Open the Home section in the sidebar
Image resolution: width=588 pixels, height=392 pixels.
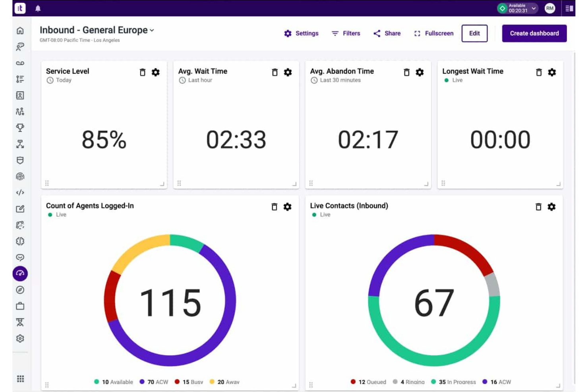tap(20, 30)
